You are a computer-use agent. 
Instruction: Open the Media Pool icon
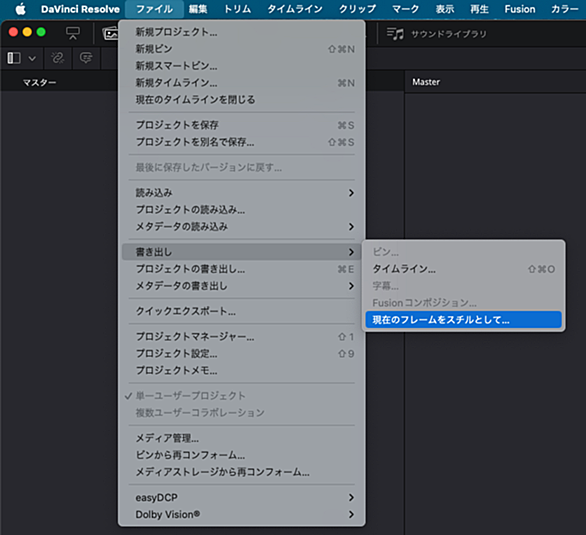tap(110, 33)
